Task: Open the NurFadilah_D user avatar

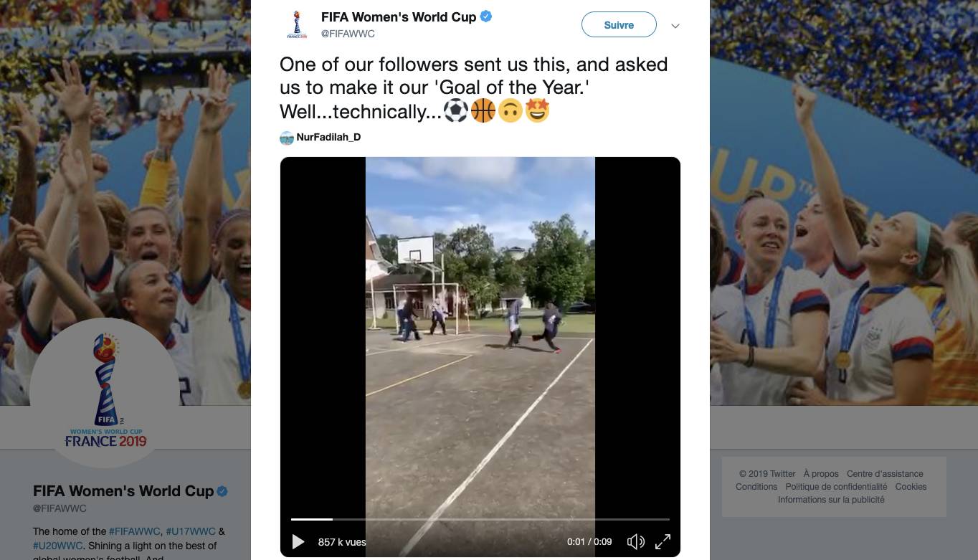Action: pyautogui.click(x=287, y=138)
